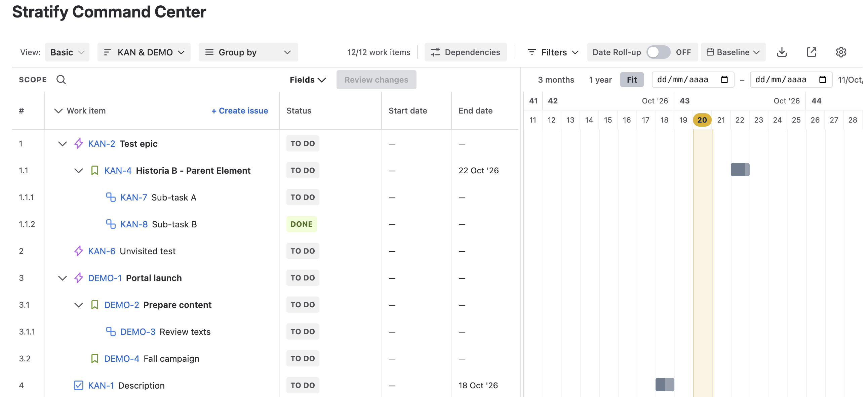The image size is (868, 397).
Task: Open calendar picker in start date field
Action: (x=724, y=80)
